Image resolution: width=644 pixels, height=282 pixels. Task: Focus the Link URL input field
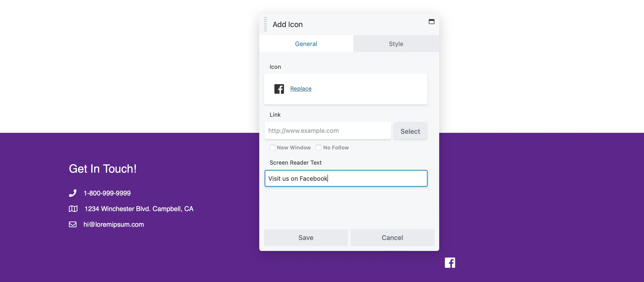click(327, 130)
